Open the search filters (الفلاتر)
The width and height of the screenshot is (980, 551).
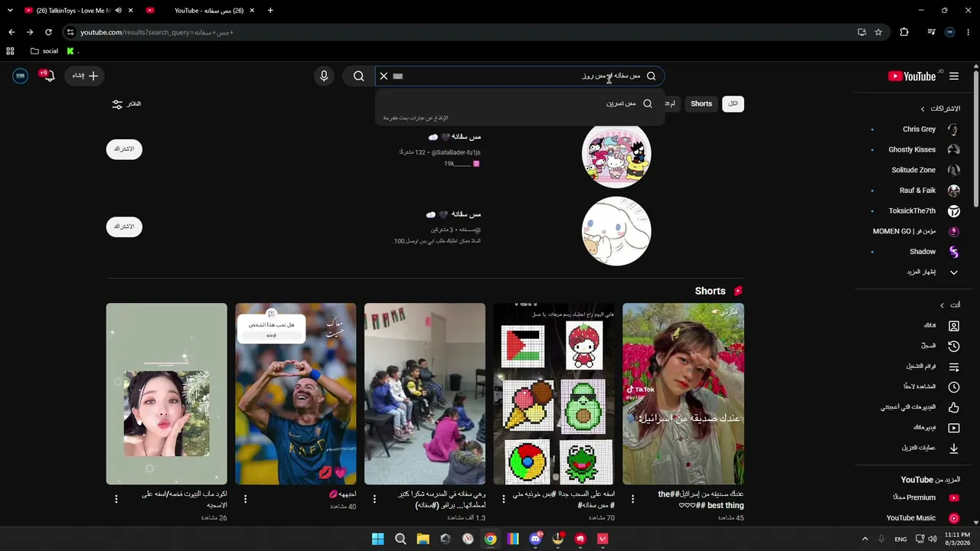(x=126, y=103)
